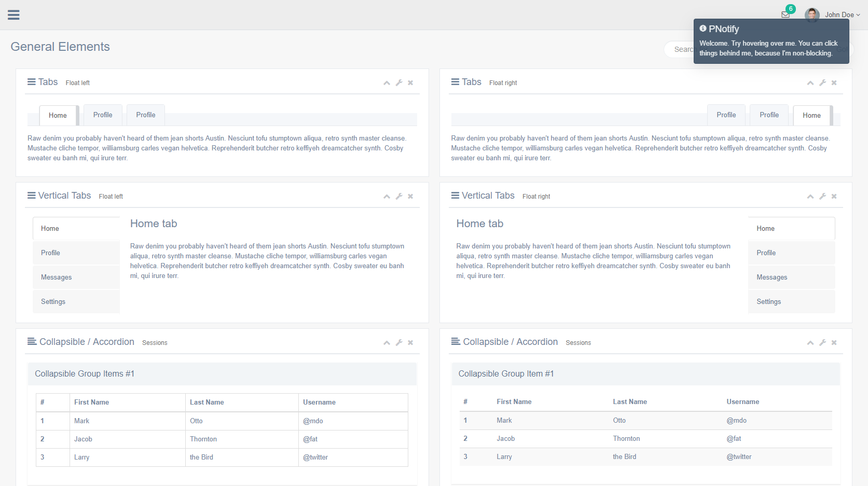This screenshot has height=486, width=868.
Task: Close the Vertical Tabs Float left panel
Action: tap(410, 197)
